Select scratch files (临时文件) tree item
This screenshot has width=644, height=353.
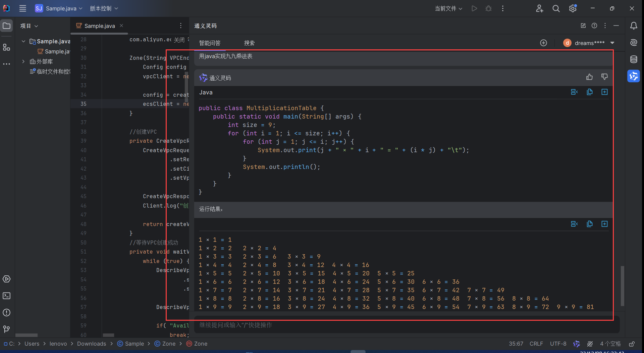coord(50,72)
